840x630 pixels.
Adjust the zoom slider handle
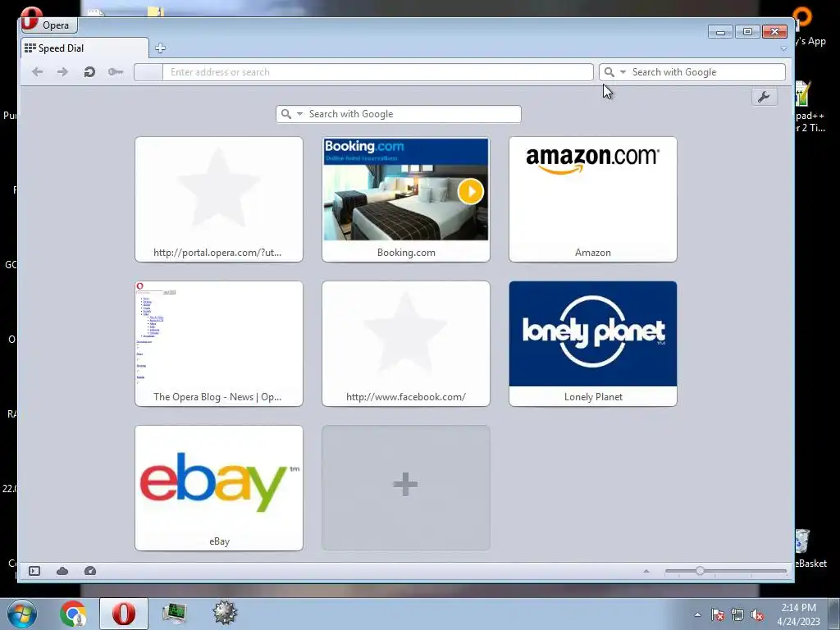pyautogui.click(x=700, y=571)
